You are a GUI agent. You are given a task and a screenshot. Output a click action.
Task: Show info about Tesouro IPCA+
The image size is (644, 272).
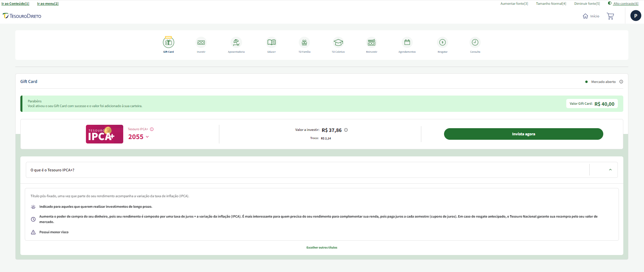[x=152, y=129]
